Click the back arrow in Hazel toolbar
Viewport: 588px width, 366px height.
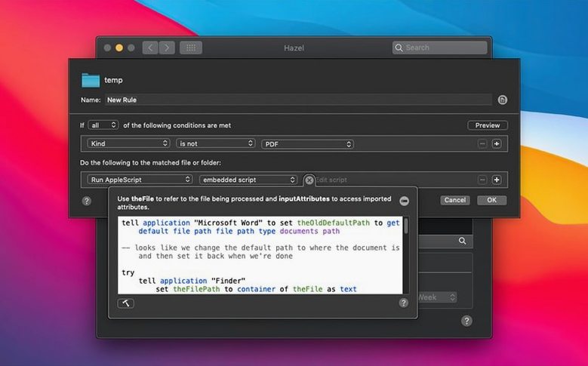150,48
